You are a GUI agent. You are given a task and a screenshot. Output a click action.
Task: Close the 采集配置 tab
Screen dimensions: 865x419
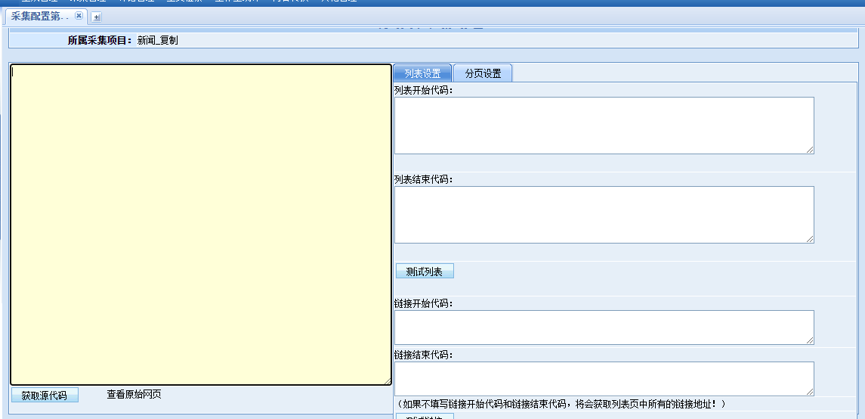[79, 16]
